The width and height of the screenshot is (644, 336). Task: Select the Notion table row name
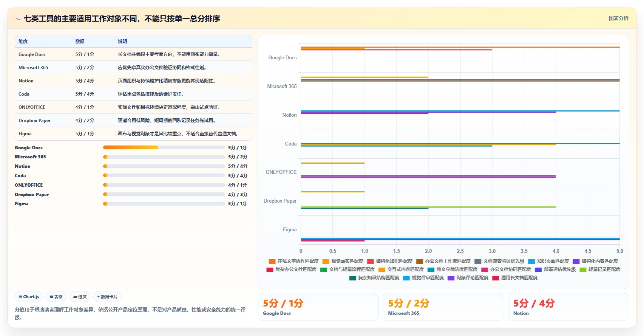[26, 81]
